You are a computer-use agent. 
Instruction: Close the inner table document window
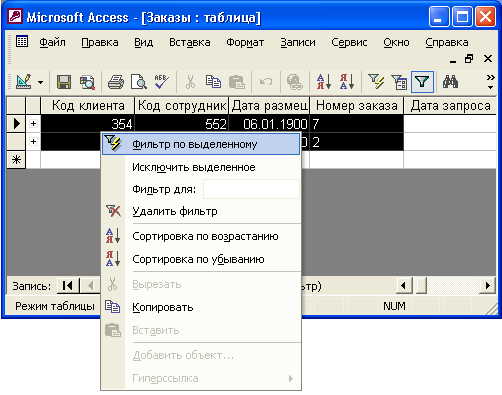tap(488, 59)
